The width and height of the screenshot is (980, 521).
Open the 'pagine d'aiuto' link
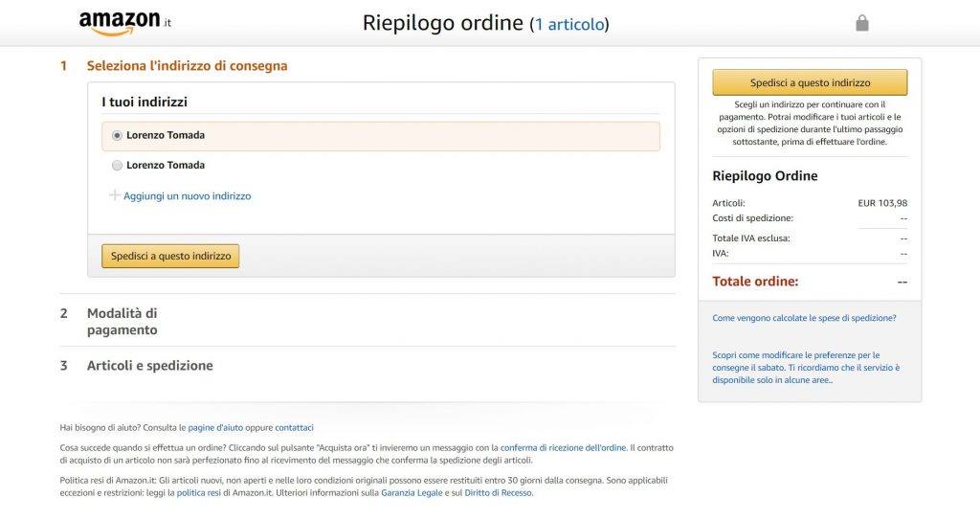(215, 428)
